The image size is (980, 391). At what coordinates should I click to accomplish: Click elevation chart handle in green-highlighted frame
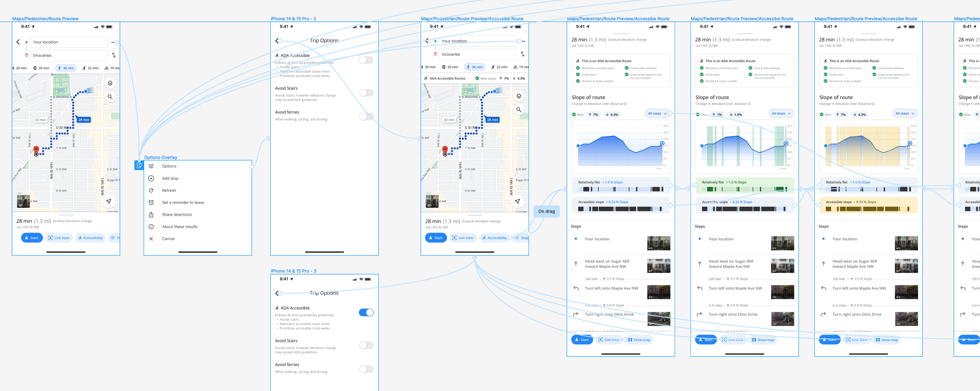(x=786, y=143)
